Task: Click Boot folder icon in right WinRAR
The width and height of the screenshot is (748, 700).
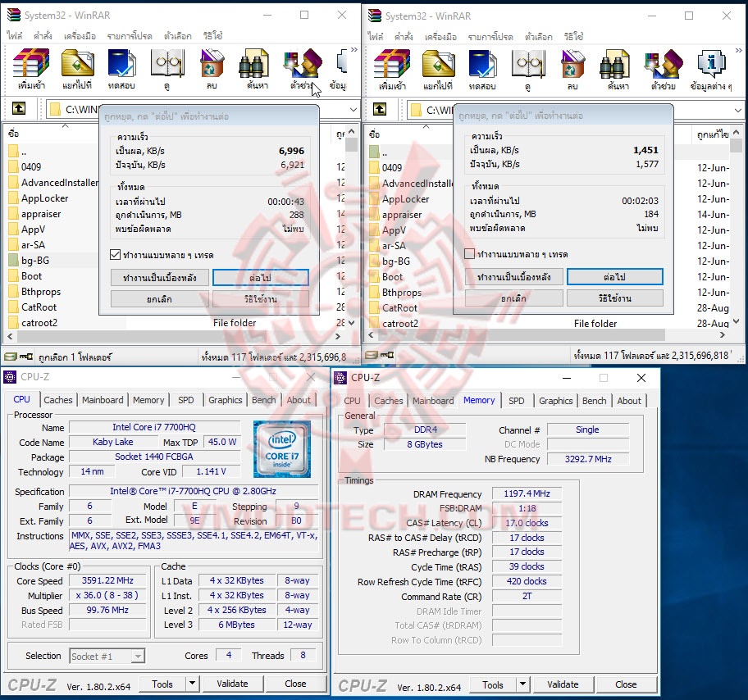Action: 375,277
